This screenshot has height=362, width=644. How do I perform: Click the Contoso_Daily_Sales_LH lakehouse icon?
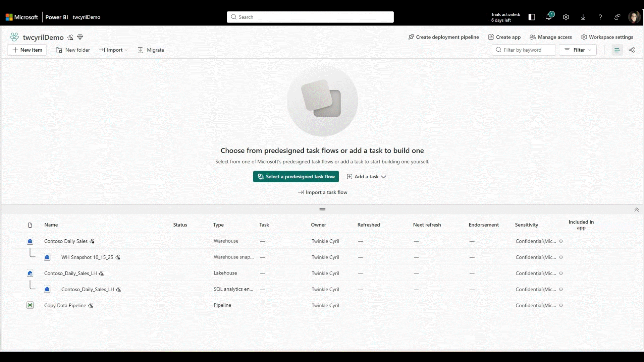(x=30, y=273)
